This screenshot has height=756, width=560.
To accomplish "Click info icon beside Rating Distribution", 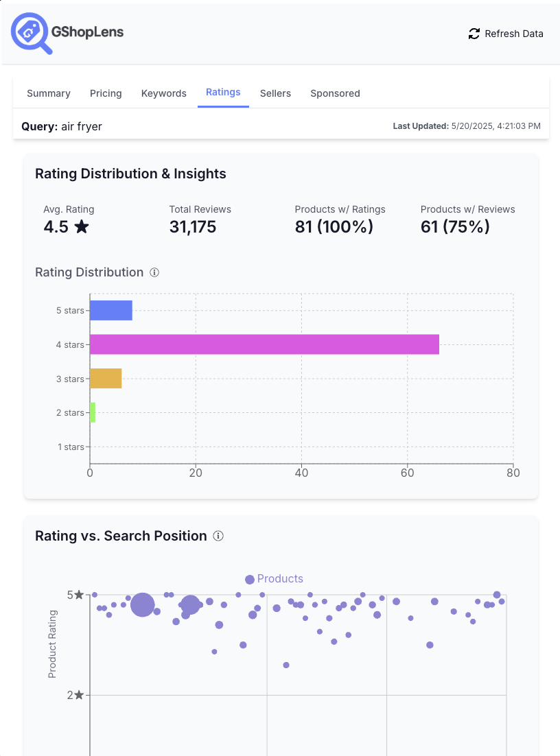I will tap(154, 272).
